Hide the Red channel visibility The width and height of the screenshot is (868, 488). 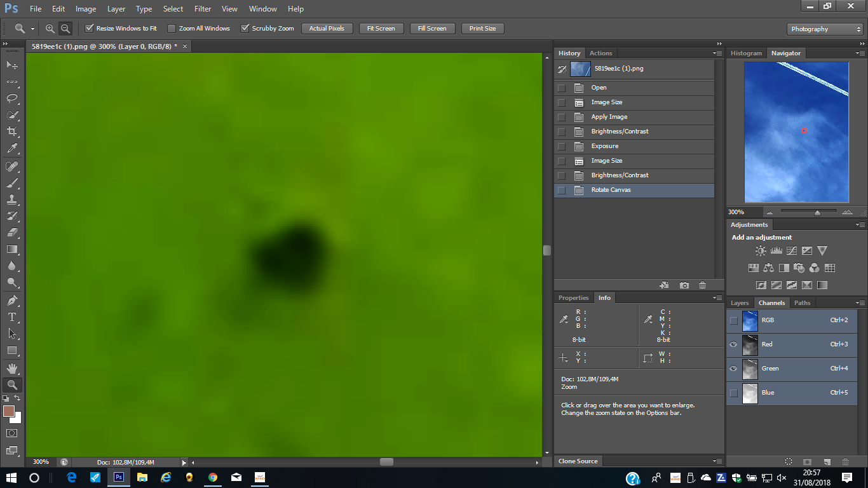pos(734,344)
